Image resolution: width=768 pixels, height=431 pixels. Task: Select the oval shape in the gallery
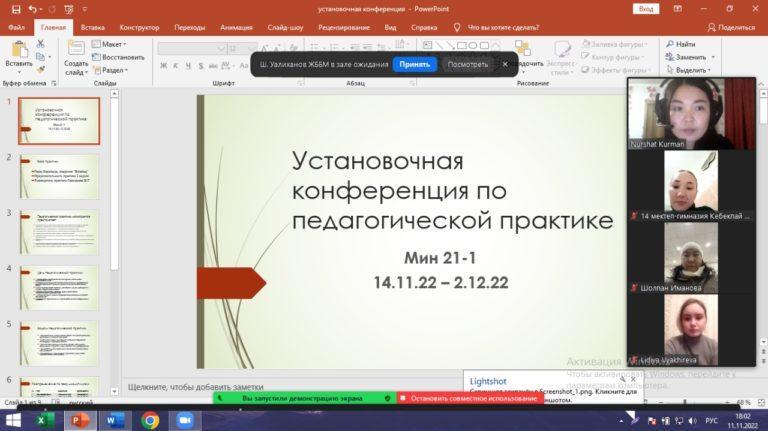point(473,46)
